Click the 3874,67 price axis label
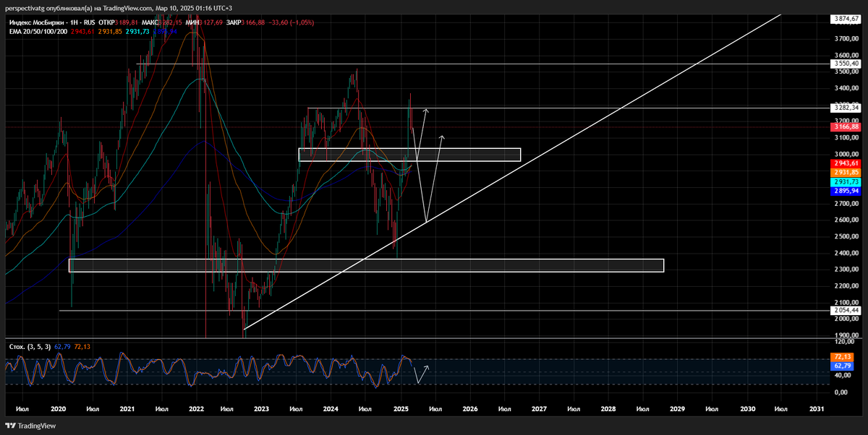 (x=845, y=18)
